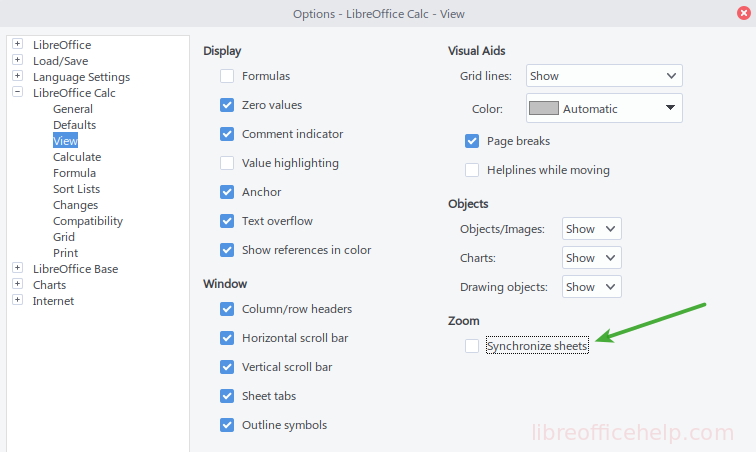Expand the LibreOffice tree node
Screen dimensions: 756x452
click(17, 44)
